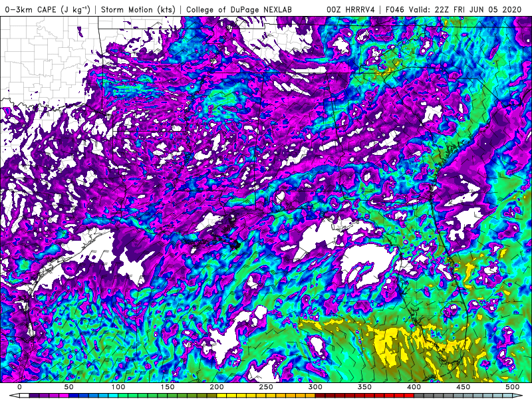Pick the dark gray swatch just above 400

[x=419, y=395]
